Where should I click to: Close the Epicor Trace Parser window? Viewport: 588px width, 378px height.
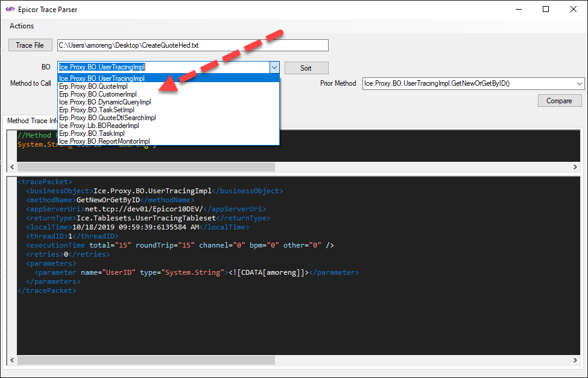click(574, 10)
